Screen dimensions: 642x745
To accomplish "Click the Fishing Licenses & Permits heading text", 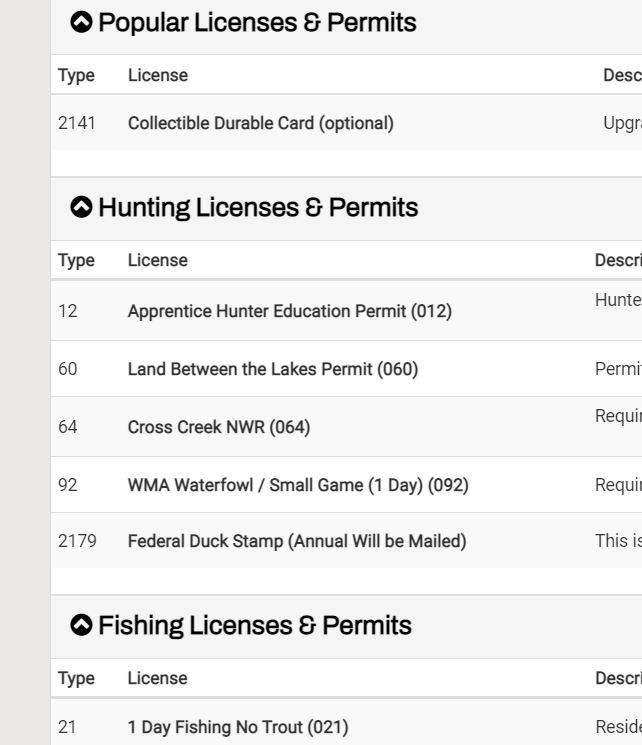I will pos(255,625).
